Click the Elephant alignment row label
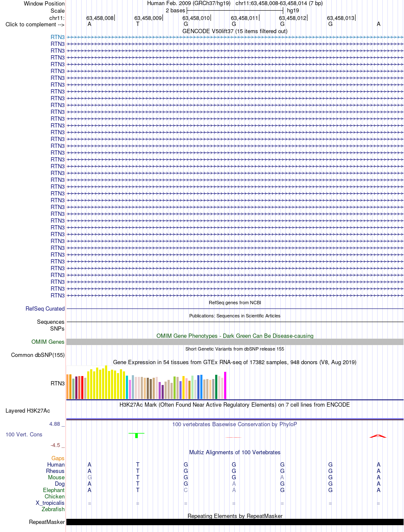 (54, 490)
